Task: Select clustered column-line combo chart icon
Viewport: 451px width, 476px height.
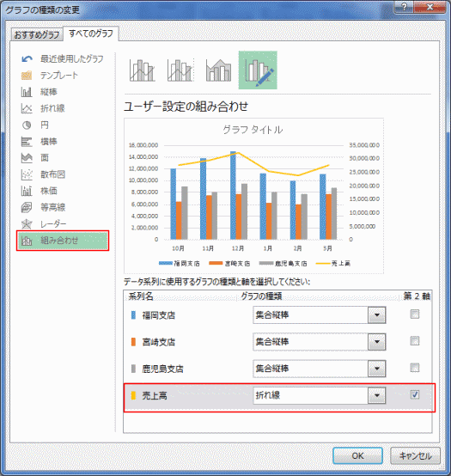Action: (142, 70)
